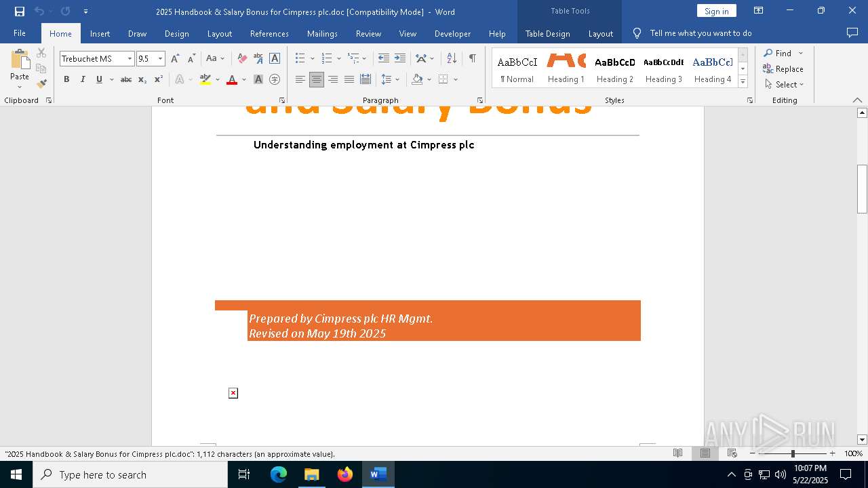
Task: Open the bullets list dropdown
Action: click(313, 59)
